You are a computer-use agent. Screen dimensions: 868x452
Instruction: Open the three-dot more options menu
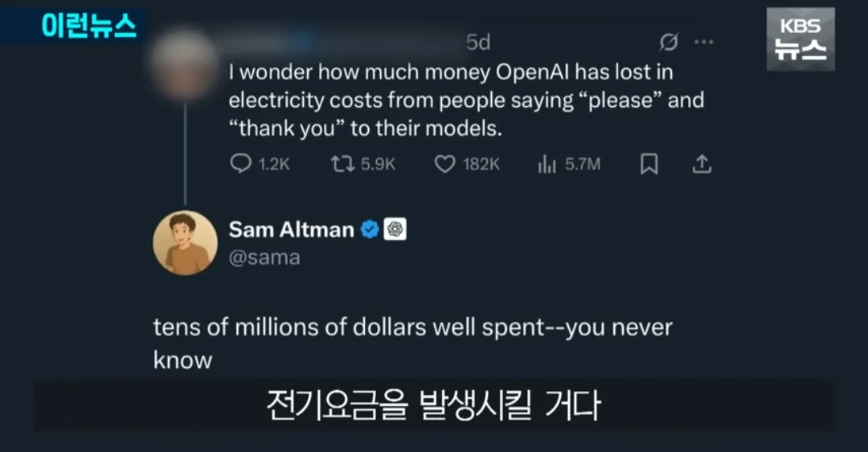pyautogui.click(x=703, y=42)
